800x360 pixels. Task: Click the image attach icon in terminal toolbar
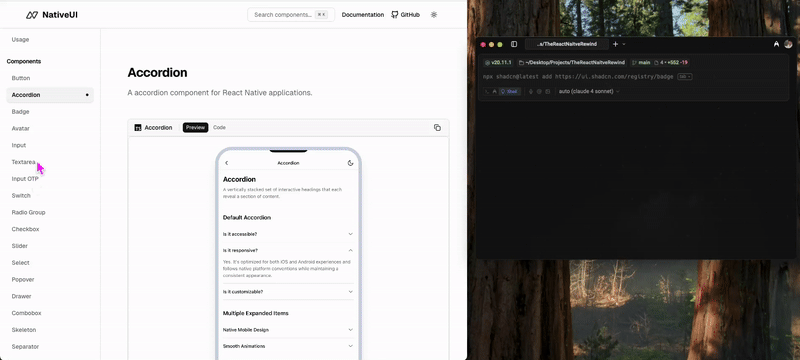(547, 91)
